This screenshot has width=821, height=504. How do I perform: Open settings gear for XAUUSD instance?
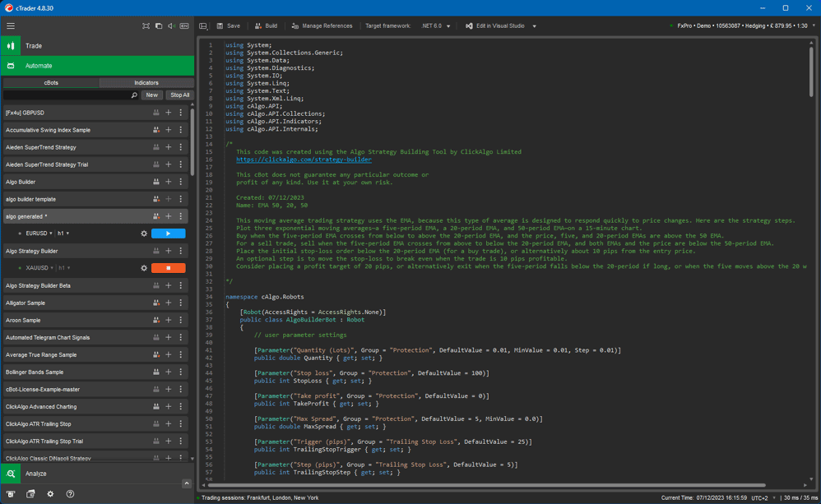pos(144,268)
